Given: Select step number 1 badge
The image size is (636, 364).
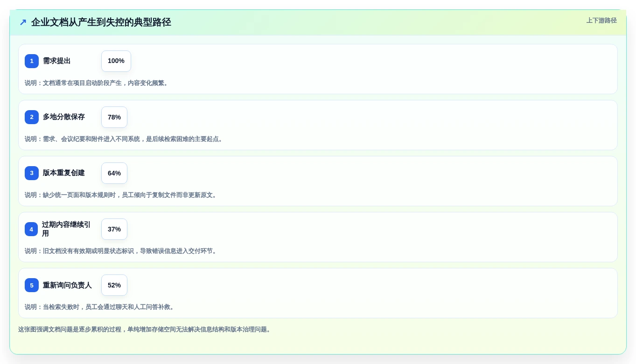Looking at the screenshot, I should click(32, 61).
